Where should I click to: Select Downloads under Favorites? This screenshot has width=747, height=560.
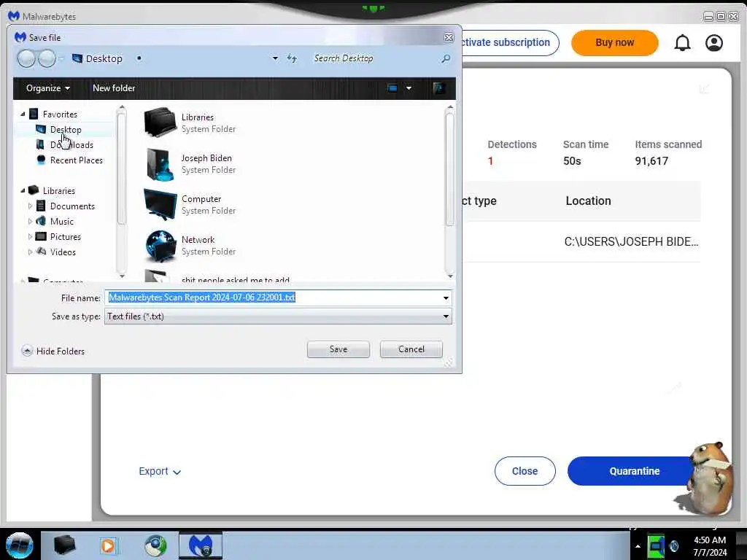click(x=71, y=145)
